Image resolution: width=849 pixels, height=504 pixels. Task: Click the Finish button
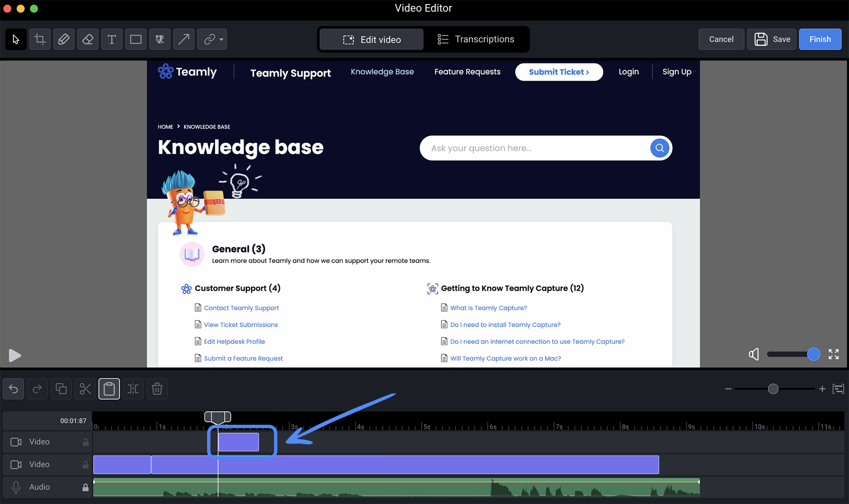point(820,39)
